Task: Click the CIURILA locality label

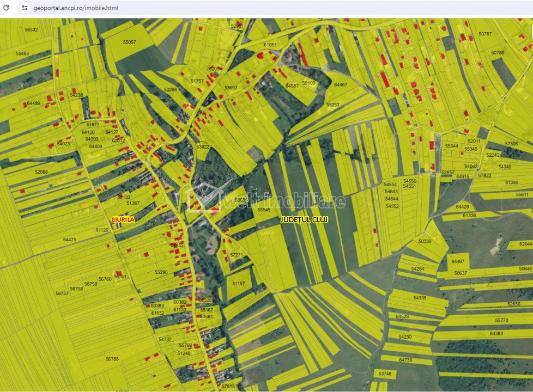Action: (122, 219)
